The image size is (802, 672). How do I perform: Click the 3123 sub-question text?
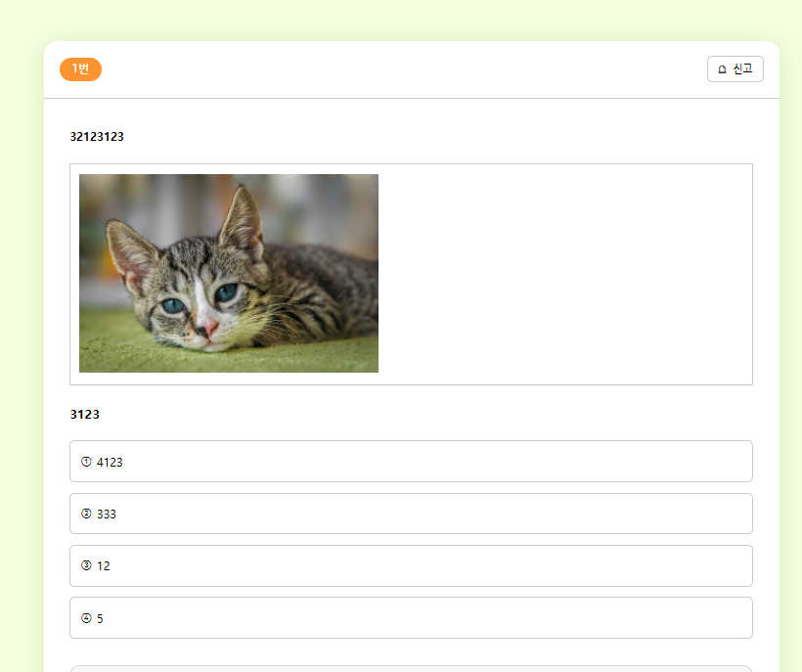(x=85, y=415)
